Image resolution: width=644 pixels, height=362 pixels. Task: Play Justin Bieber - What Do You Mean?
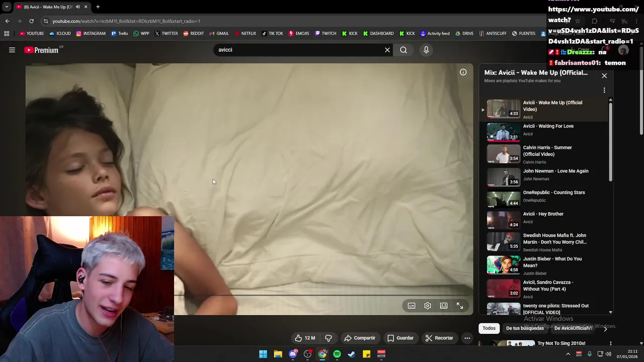[x=543, y=265]
